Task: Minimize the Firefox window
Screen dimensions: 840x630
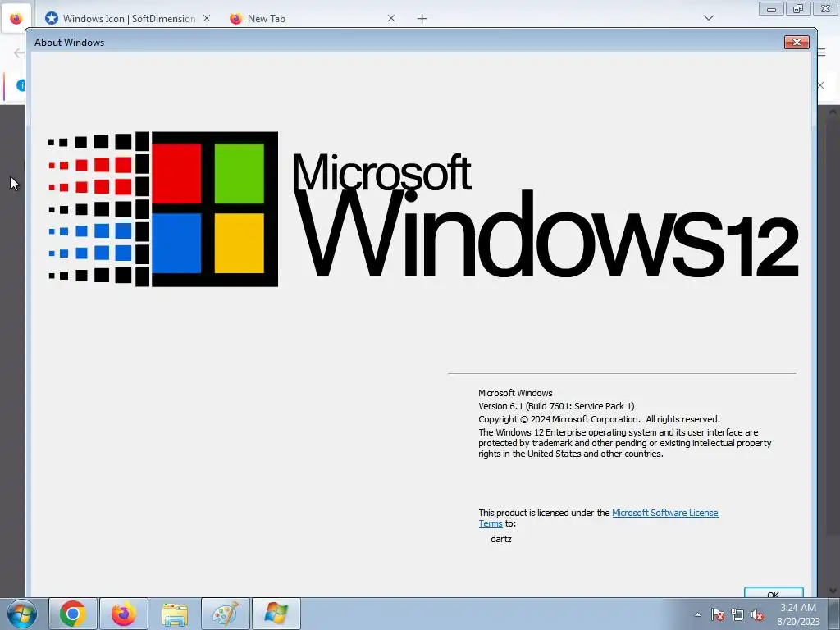Action: click(x=771, y=9)
